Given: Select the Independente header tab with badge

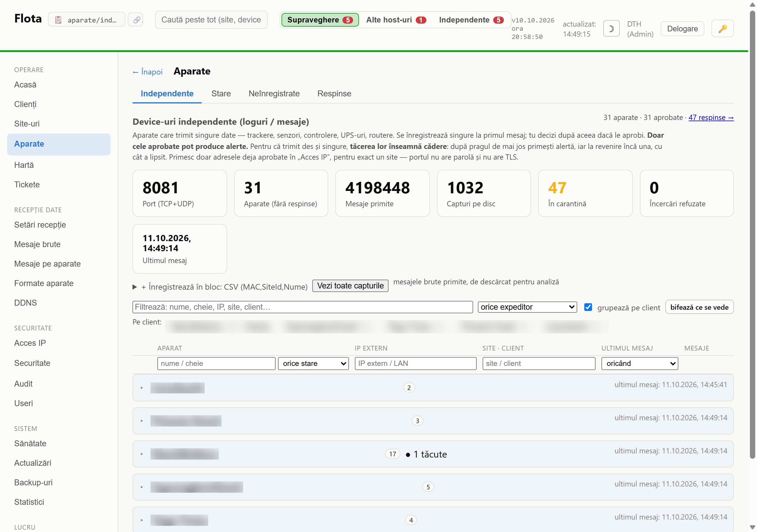Looking at the screenshot, I should [471, 20].
